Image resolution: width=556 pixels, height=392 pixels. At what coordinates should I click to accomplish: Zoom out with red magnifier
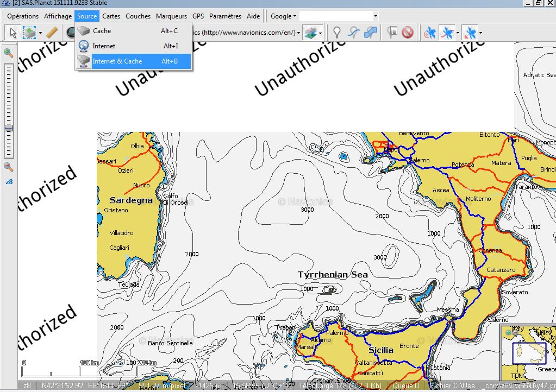pyautogui.click(x=9, y=167)
